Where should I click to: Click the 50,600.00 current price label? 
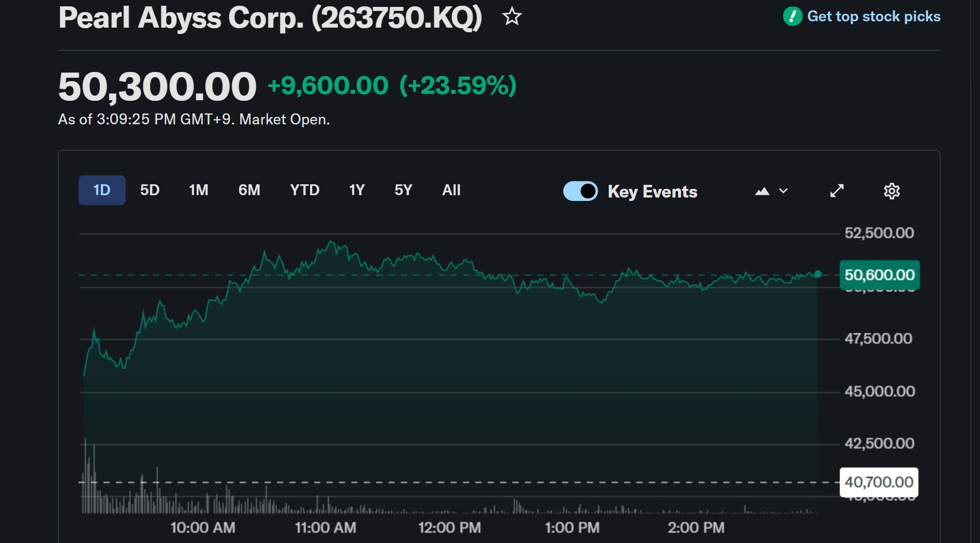(x=879, y=275)
